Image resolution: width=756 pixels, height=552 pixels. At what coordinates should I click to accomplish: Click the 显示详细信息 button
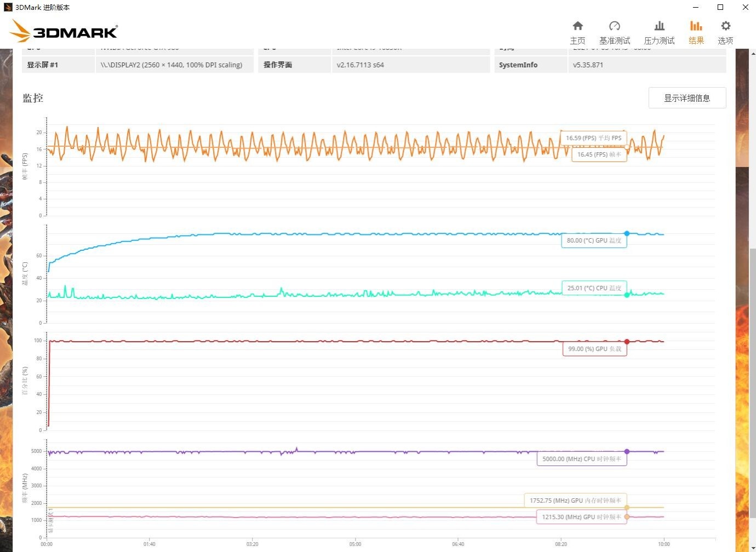click(x=687, y=97)
